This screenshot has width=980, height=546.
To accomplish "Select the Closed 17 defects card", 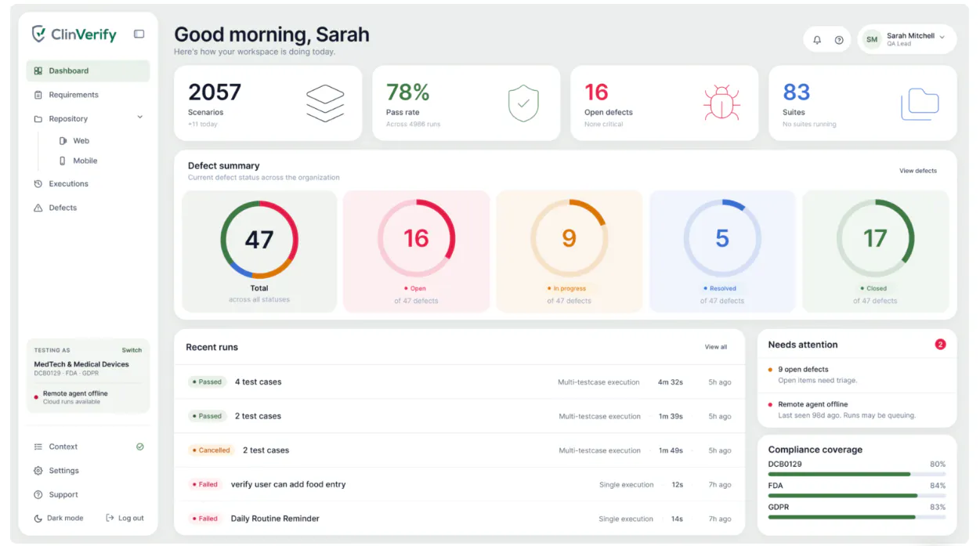I will click(x=875, y=251).
